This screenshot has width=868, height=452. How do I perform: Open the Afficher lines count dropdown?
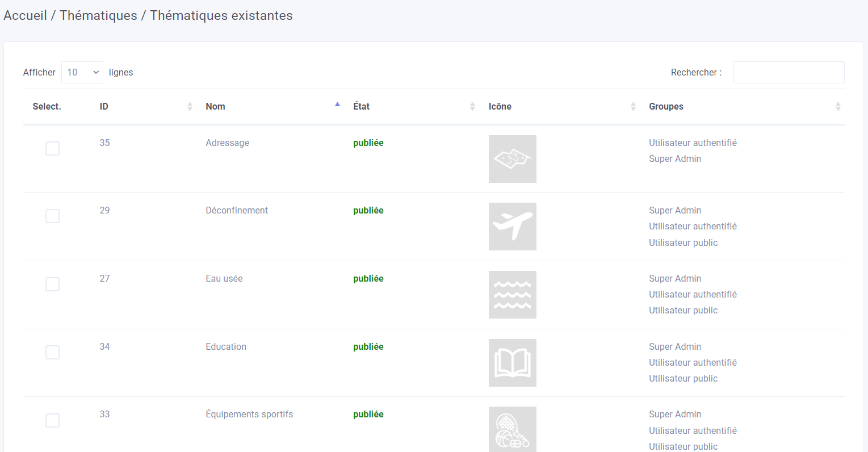[x=82, y=72]
